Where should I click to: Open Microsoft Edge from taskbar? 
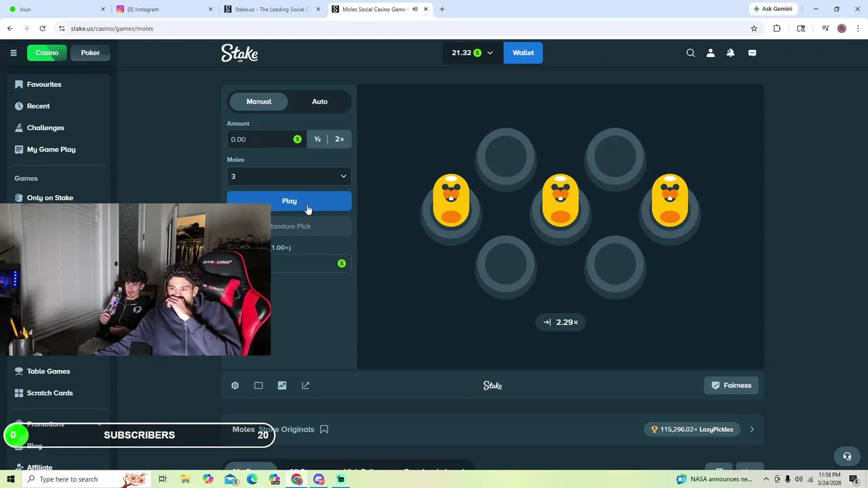tap(252, 479)
